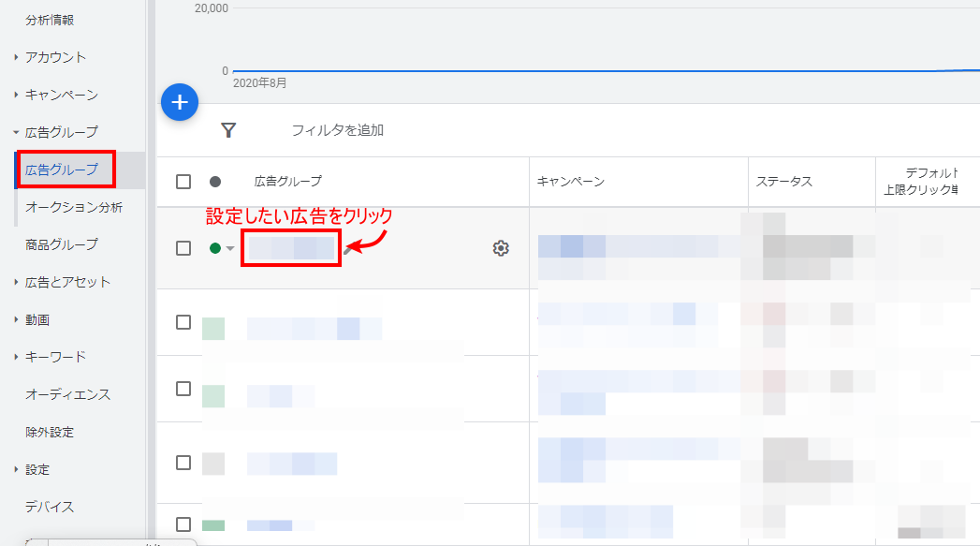Viewport: 980px width, 546px height.
Task: Check the first ad group row checkbox
Action: [x=183, y=248]
